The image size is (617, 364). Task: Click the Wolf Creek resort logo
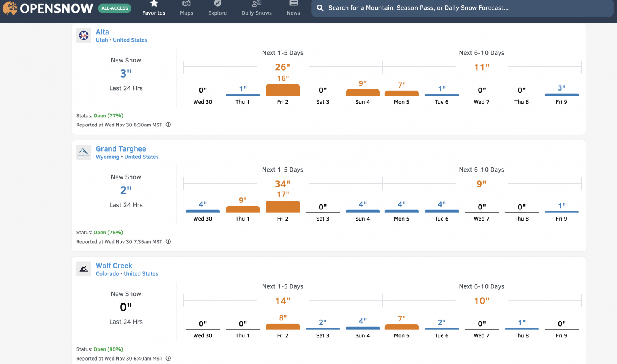84,269
